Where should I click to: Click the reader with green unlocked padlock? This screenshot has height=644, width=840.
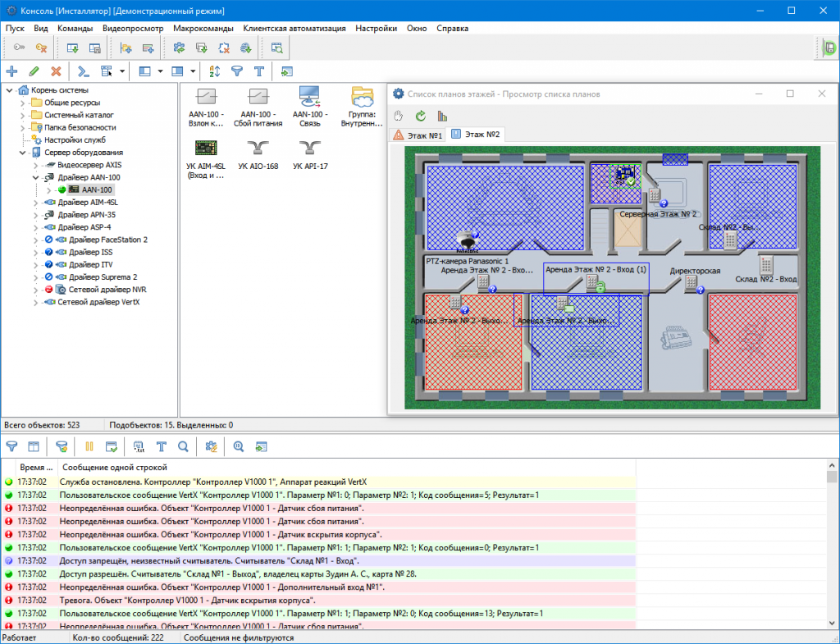595,283
